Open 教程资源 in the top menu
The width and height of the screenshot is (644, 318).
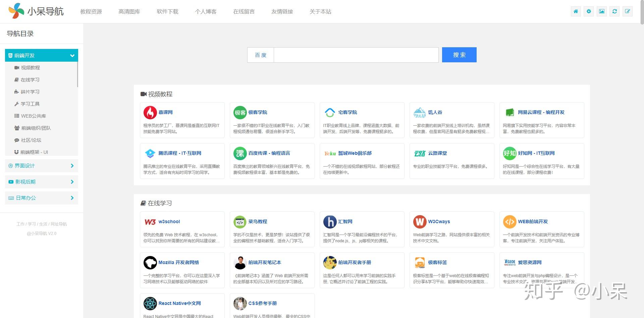coord(91,11)
